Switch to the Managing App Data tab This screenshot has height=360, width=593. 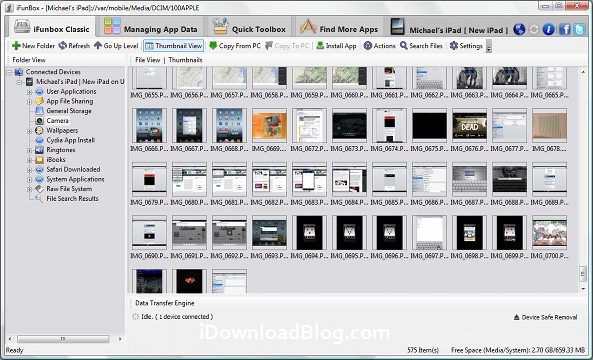click(151, 29)
